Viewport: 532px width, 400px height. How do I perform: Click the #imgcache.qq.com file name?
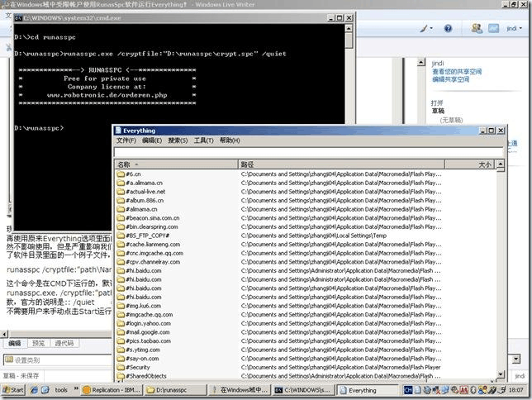click(150, 315)
